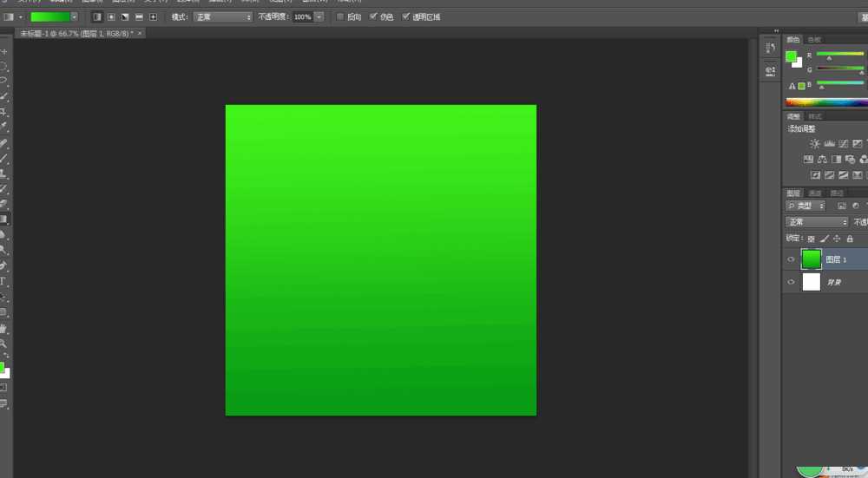Select the Type (T) tool
This screenshot has width=868, height=478.
(x=3, y=281)
